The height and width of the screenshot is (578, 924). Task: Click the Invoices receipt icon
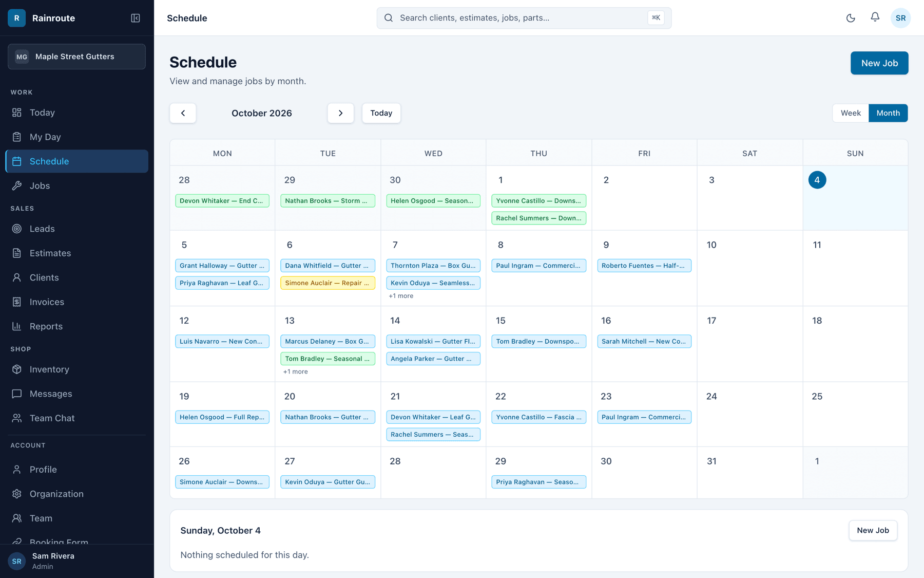pyautogui.click(x=17, y=302)
